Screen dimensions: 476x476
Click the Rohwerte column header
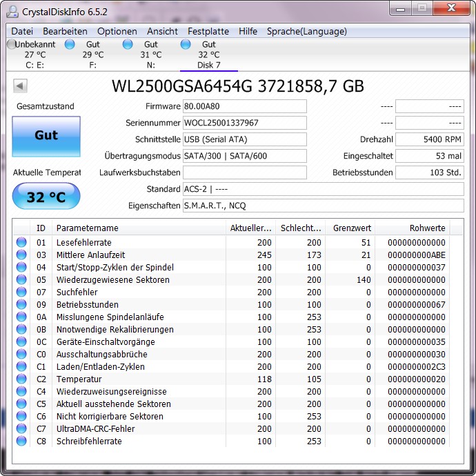click(x=413, y=228)
